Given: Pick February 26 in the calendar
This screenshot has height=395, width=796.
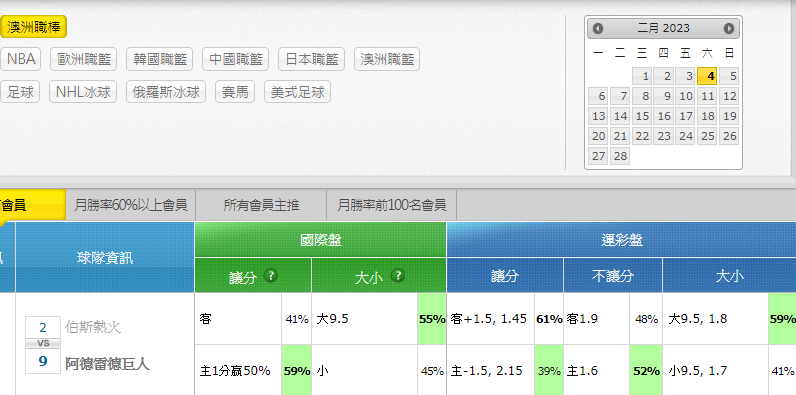Looking at the screenshot, I should [x=729, y=136].
